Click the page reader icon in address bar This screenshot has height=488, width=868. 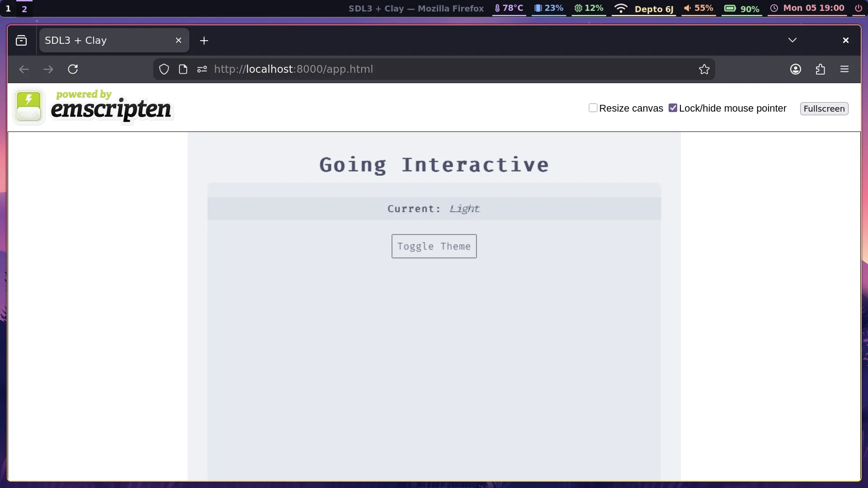click(x=183, y=69)
